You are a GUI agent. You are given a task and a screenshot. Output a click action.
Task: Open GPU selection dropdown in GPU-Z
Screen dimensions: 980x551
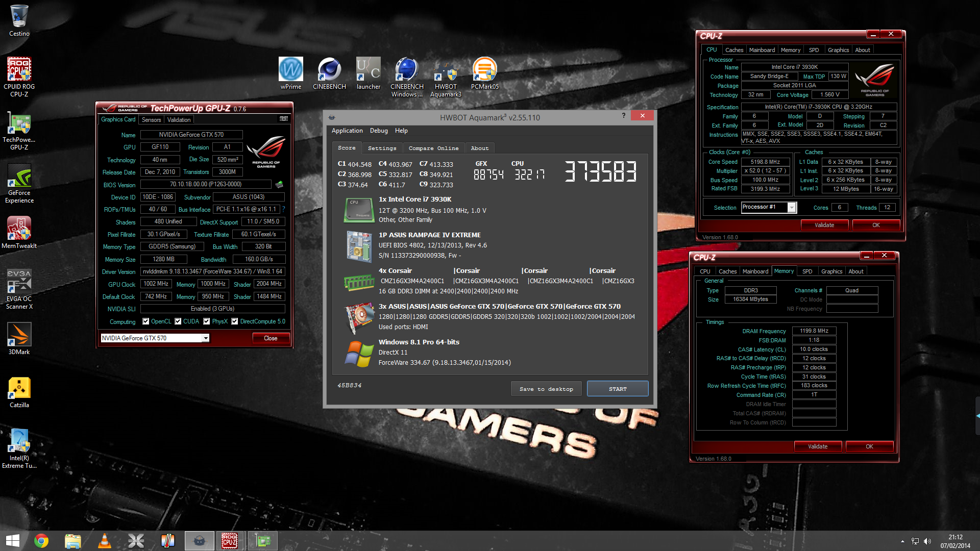click(206, 338)
